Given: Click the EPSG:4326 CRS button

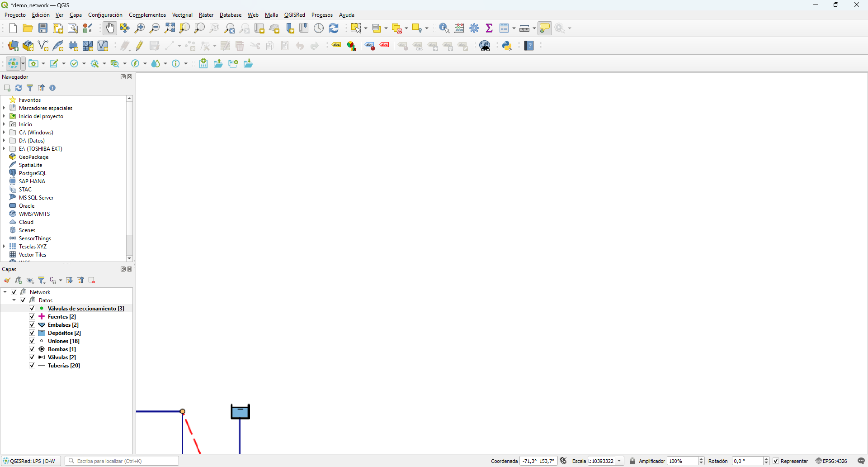Looking at the screenshot, I should coord(831,461).
